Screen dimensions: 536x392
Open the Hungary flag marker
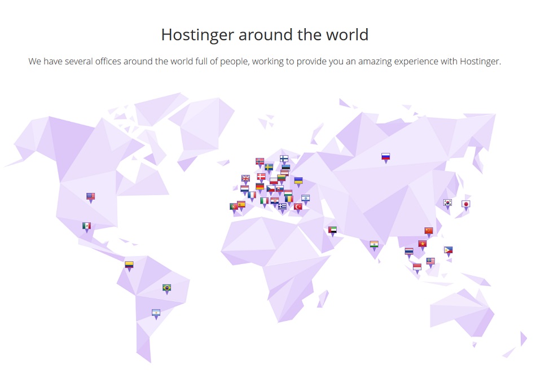[288, 193]
